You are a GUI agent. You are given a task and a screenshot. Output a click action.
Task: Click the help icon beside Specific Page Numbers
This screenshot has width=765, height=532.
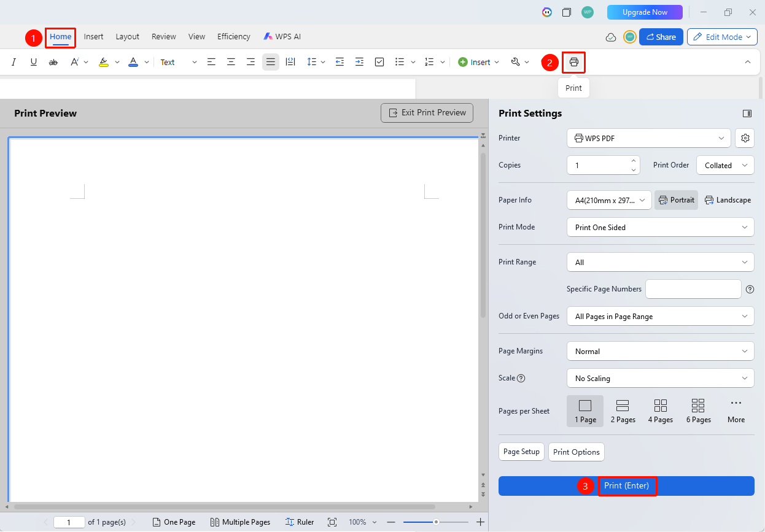pyautogui.click(x=750, y=289)
